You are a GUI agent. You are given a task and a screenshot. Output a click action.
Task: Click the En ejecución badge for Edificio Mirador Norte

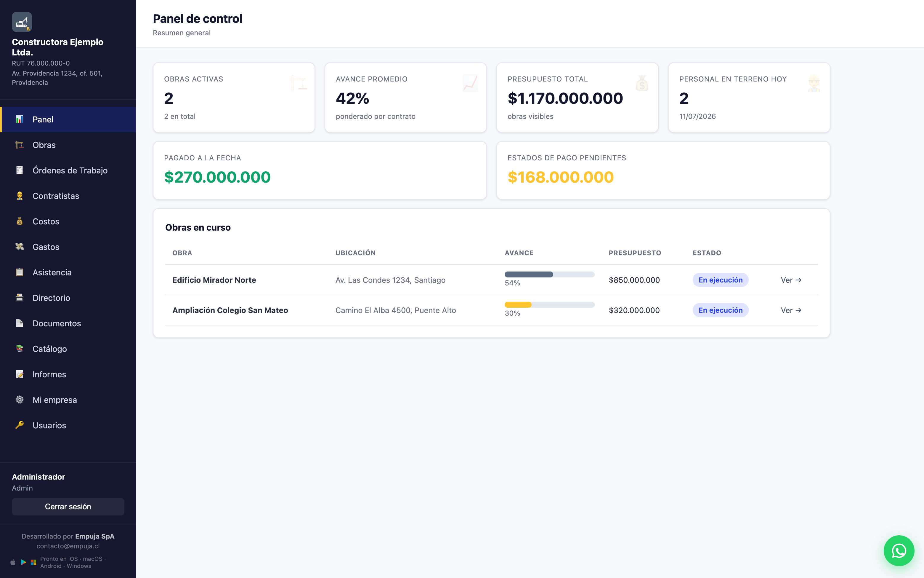pyautogui.click(x=720, y=280)
